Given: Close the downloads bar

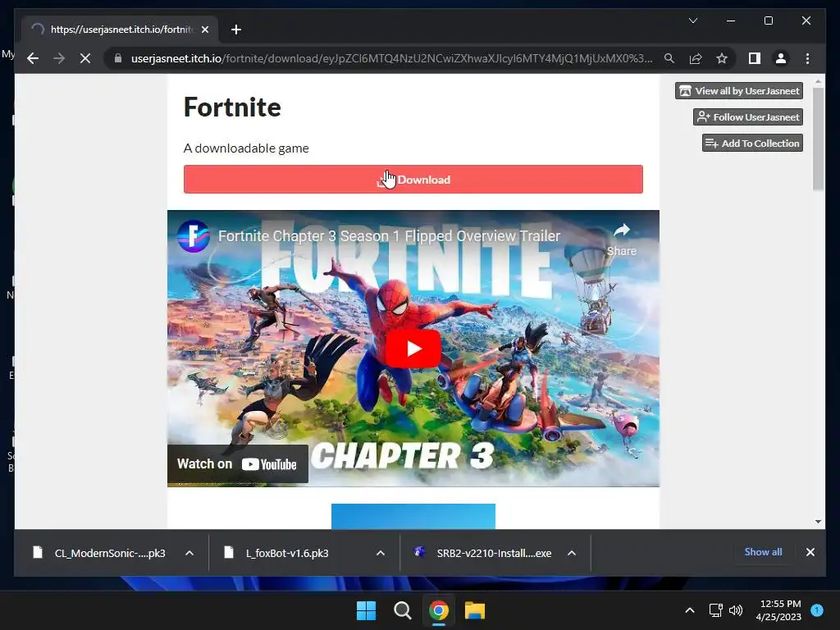Looking at the screenshot, I should click(810, 552).
